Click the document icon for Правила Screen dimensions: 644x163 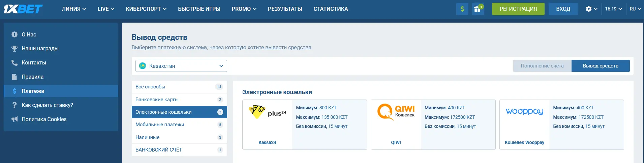[14, 77]
